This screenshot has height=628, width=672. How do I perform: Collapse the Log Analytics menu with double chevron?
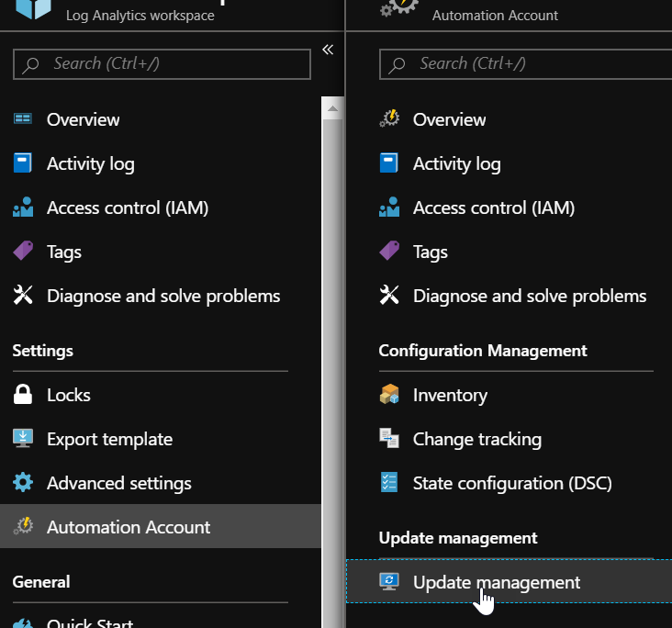328,50
